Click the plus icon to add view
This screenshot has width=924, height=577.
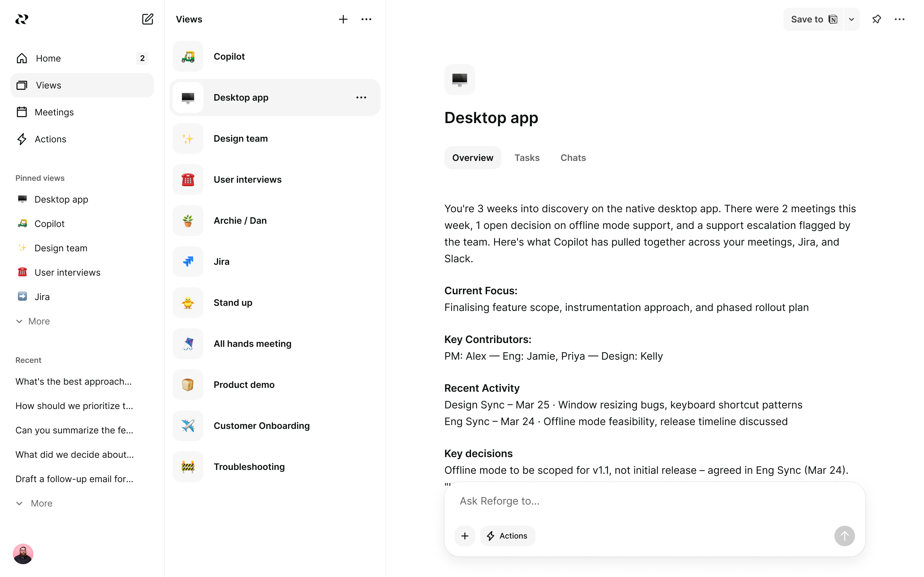343,19
